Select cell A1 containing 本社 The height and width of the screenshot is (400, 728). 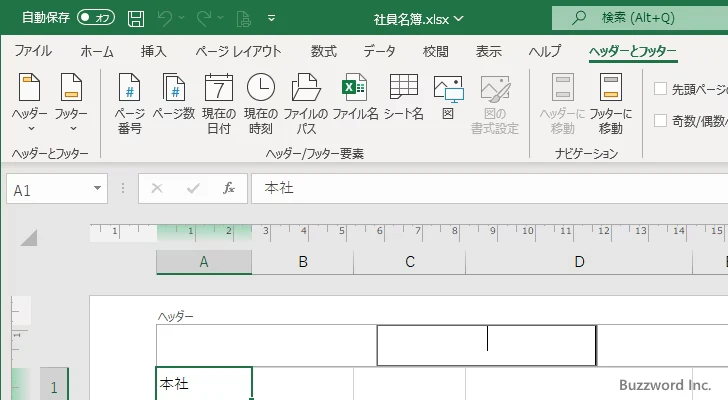coord(204,383)
